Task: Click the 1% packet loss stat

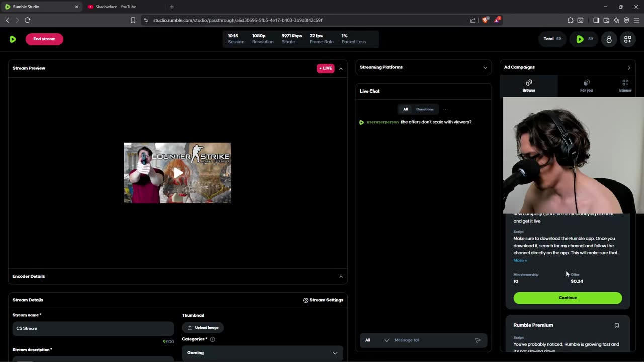Action: coord(354,39)
